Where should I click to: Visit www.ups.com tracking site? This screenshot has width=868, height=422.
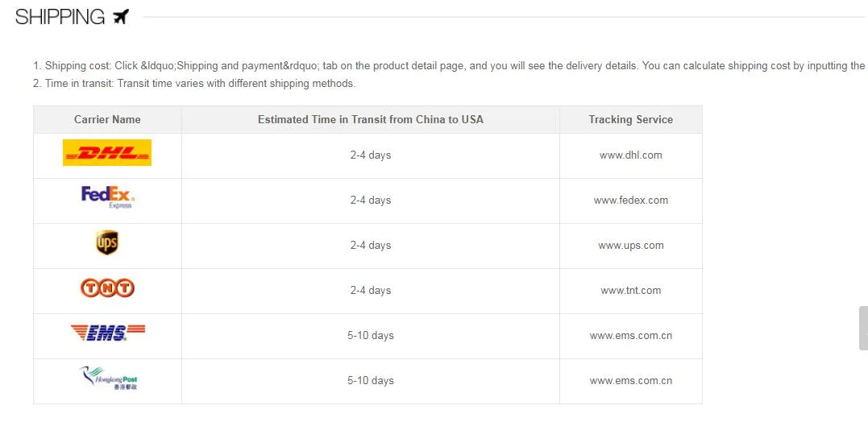point(630,246)
